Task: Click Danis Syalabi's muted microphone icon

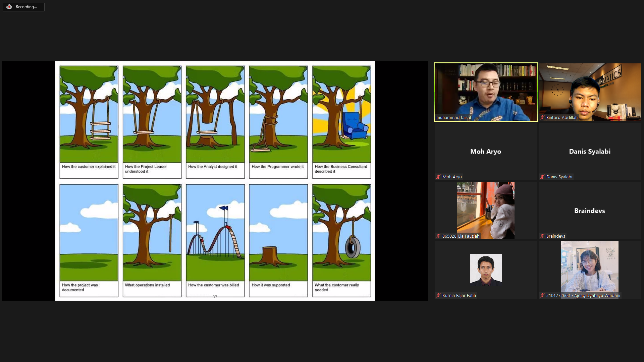Action: pyautogui.click(x=542, y=177)
